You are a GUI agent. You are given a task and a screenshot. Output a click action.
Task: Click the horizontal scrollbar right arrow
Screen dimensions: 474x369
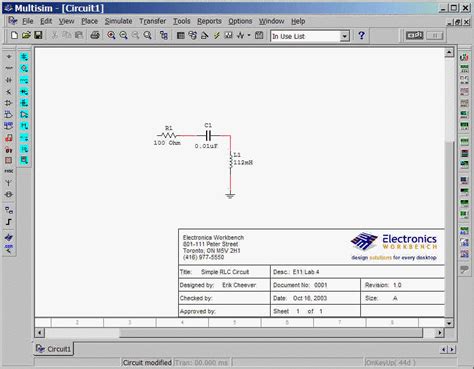[440, 332]
